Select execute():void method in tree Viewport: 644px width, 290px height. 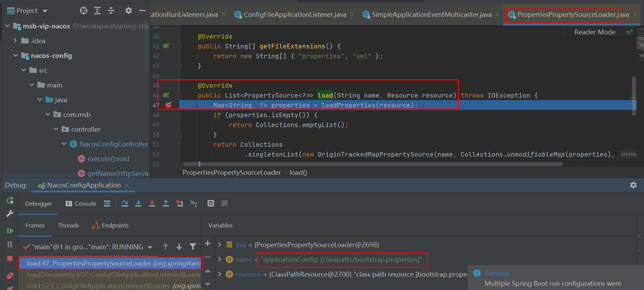tap(108, 159)
